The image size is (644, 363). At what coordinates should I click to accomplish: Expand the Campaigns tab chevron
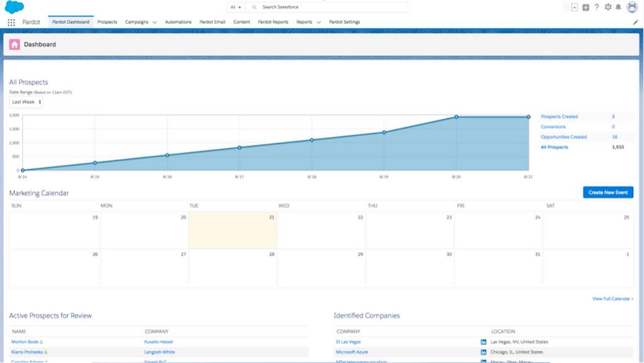point(155,22)
